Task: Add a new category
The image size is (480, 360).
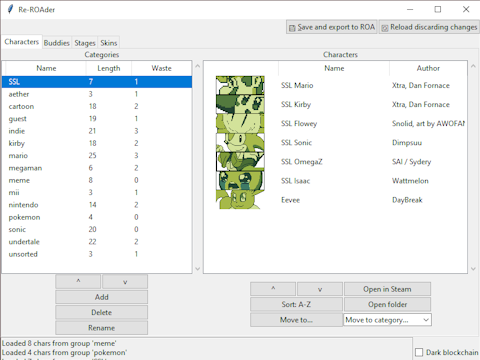Action: 102,297
